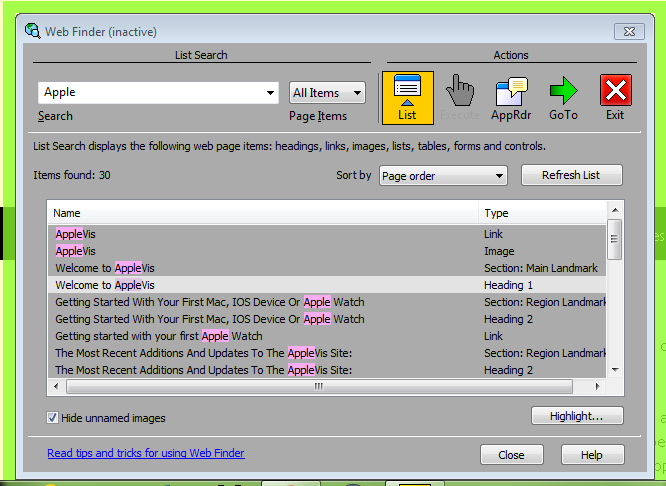The image size is (666, 486).
Task: Uncheck Hide unnamed images checkbox
Action: point(53,418)
